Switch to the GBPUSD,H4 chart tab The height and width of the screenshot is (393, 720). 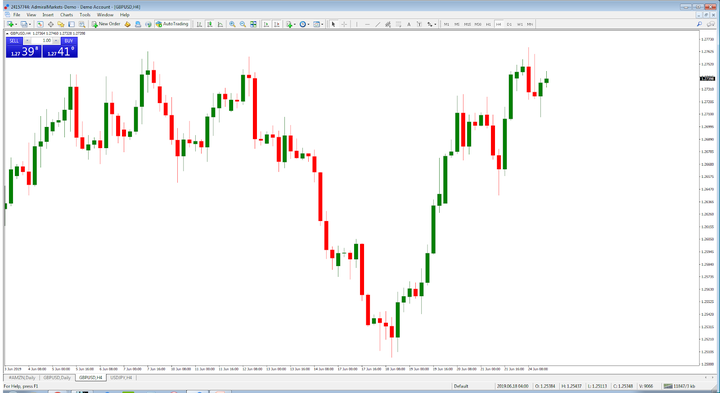90,378
